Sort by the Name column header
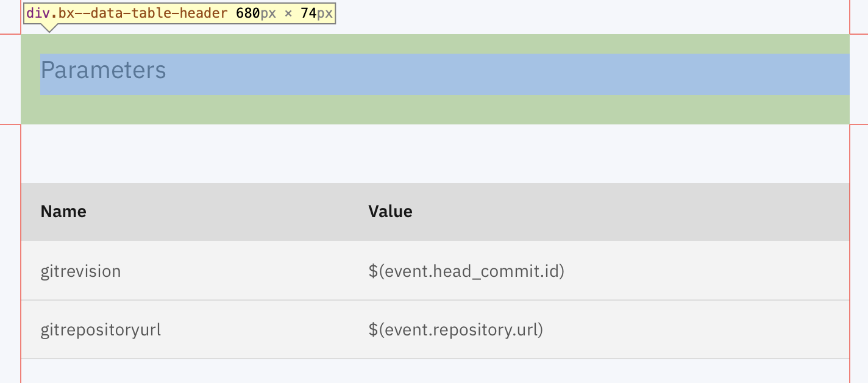Screen dimensions: 868x383 coord(63,212)
